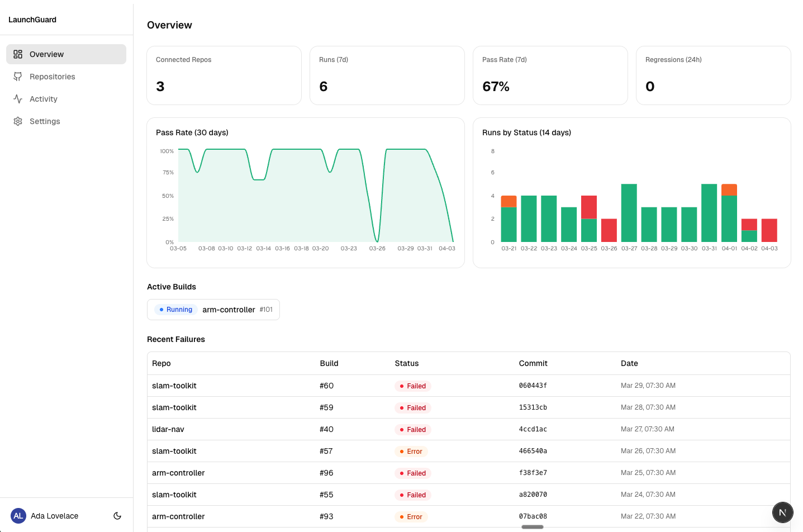Click the orange segment on 04-01 bar

tap(729, 189)
